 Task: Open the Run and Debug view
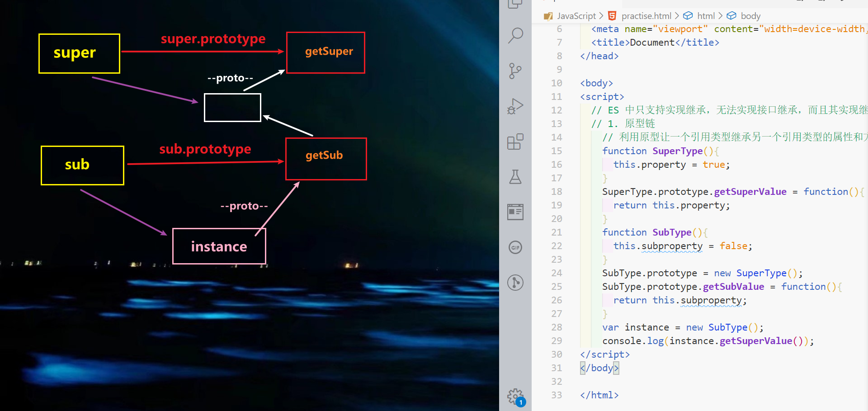pos(515,106)
